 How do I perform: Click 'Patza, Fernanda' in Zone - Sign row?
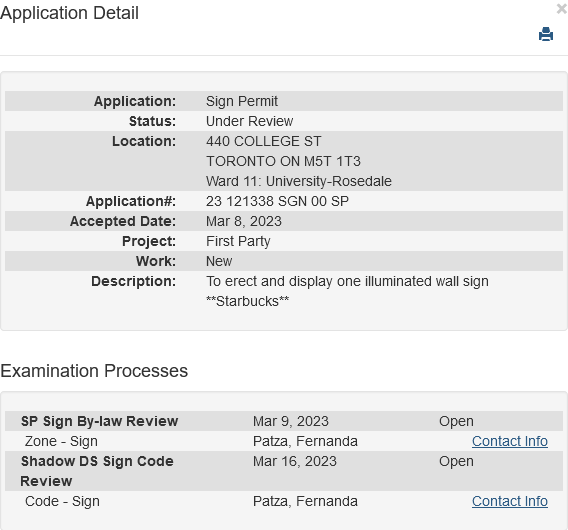pos(305,441)
